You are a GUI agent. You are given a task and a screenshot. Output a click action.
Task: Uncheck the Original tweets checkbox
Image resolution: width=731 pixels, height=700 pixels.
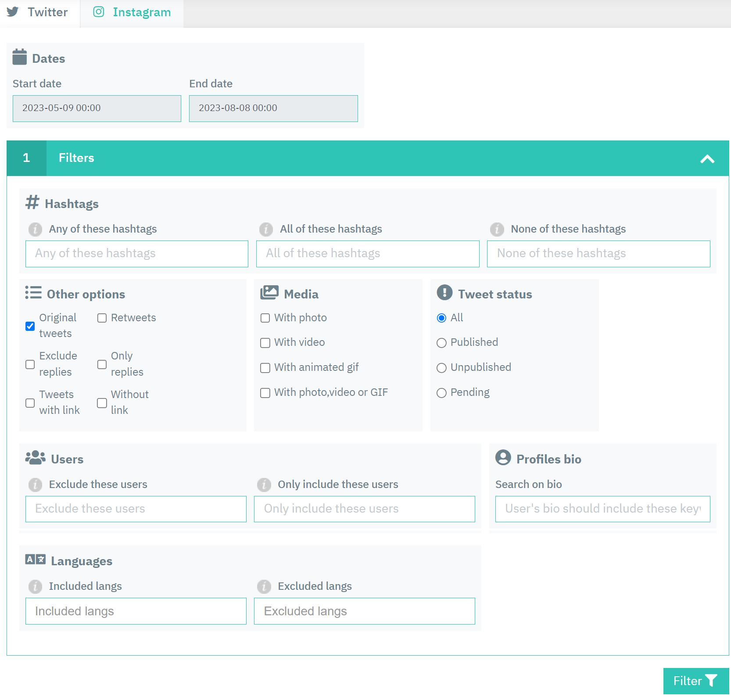tap(30, 326)
